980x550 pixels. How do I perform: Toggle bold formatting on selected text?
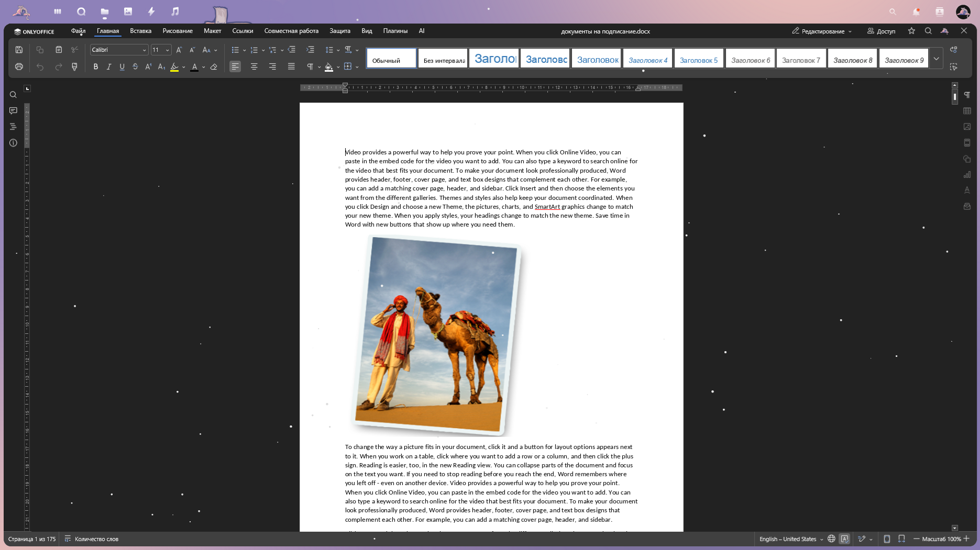pyautogui.click(x=95, y=66)
